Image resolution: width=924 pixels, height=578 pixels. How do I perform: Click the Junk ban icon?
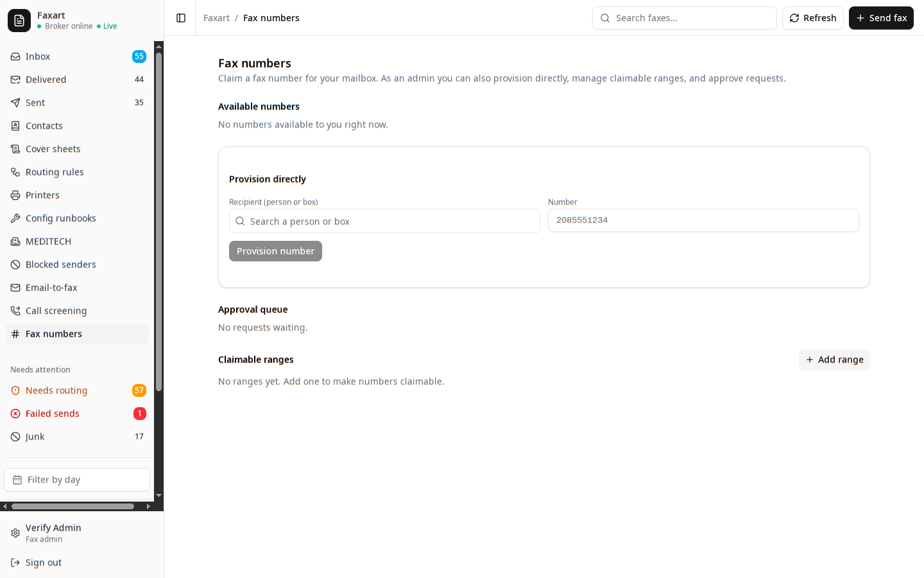pos(15,437)
